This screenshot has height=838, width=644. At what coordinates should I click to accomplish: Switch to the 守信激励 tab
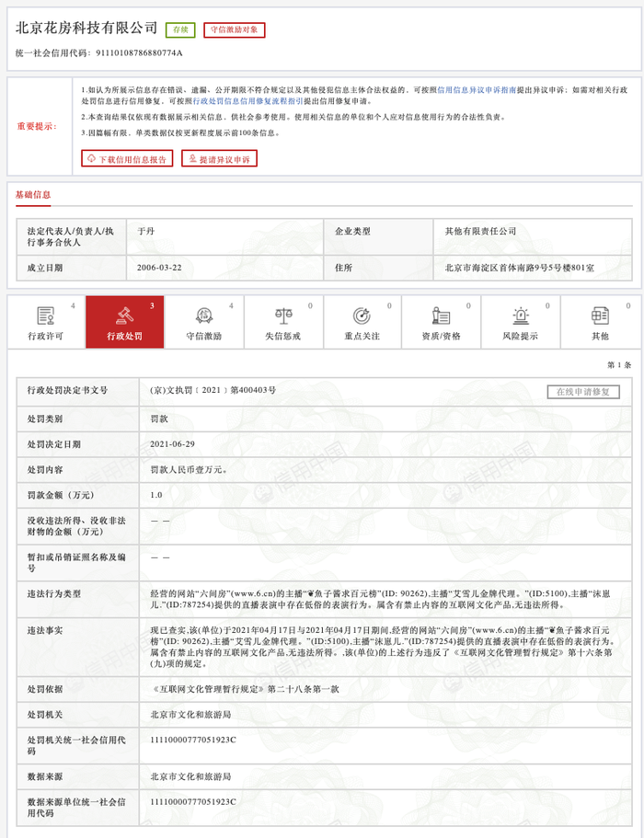203,322
